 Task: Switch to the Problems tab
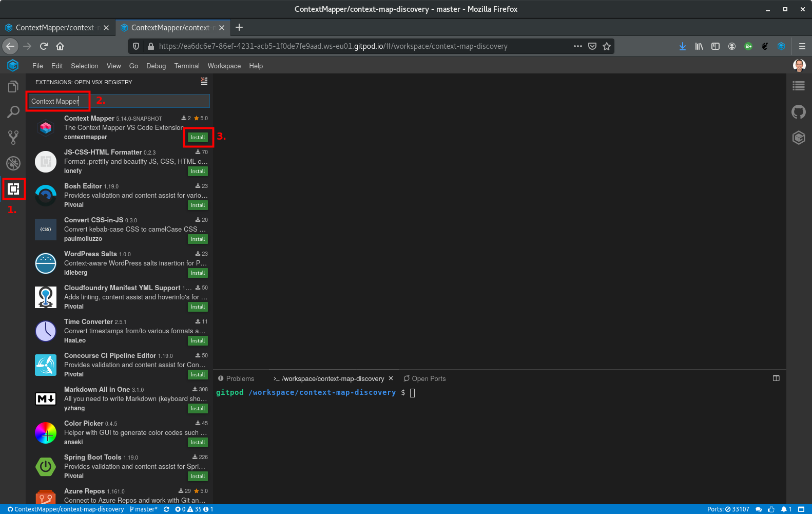pyautogui.click(x=236, y=378)
